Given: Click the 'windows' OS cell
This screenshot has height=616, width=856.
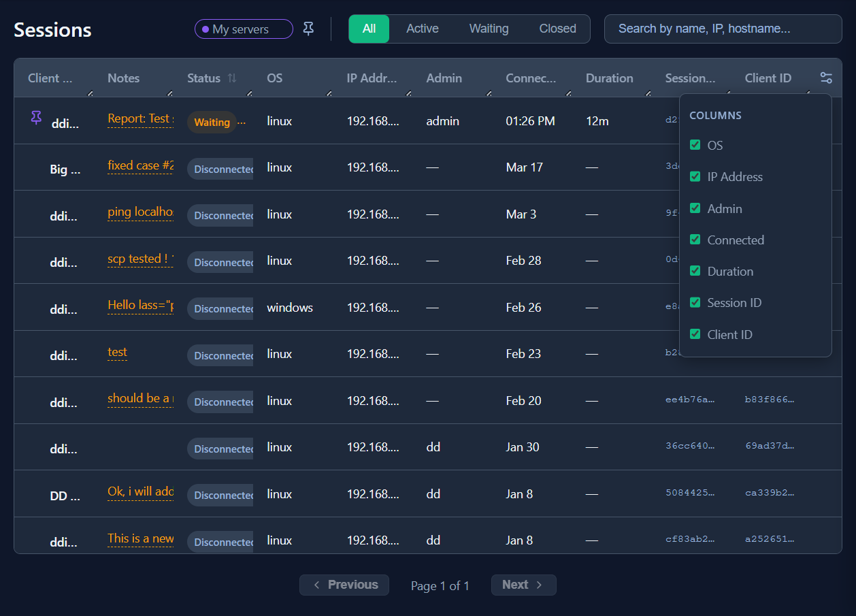Looking at the screenshot, I should tap(290, 308).
